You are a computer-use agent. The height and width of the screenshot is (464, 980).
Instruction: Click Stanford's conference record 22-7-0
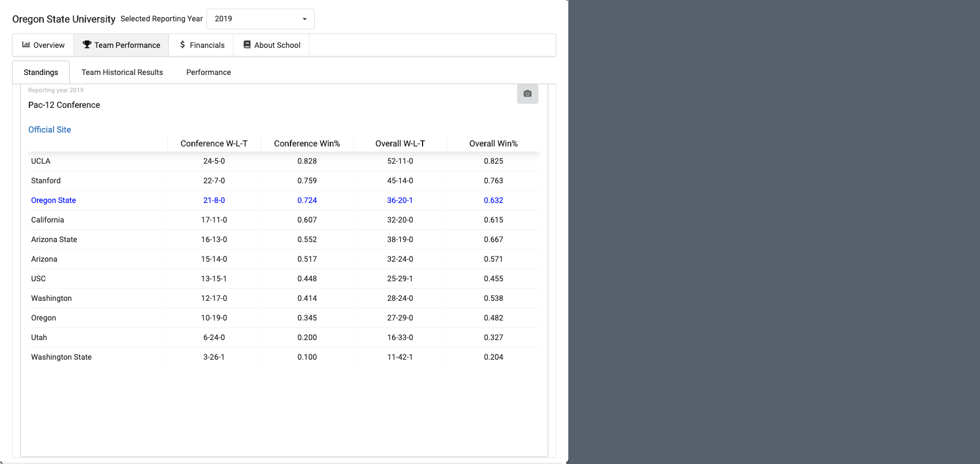point(214,180)
